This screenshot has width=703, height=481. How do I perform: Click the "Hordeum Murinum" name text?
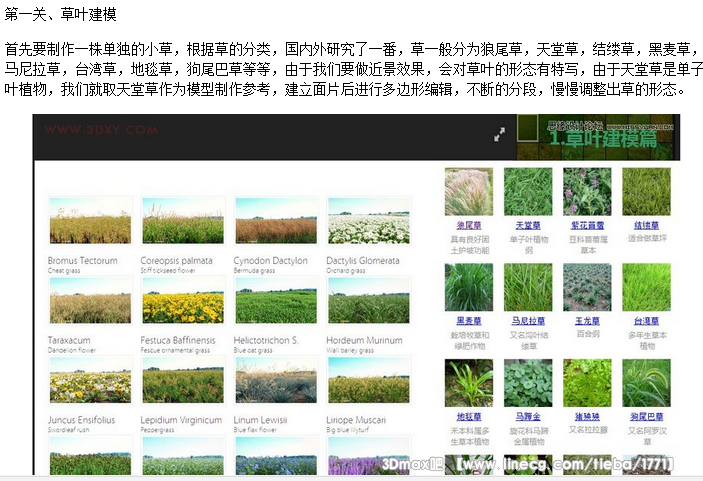coord(364,340)
